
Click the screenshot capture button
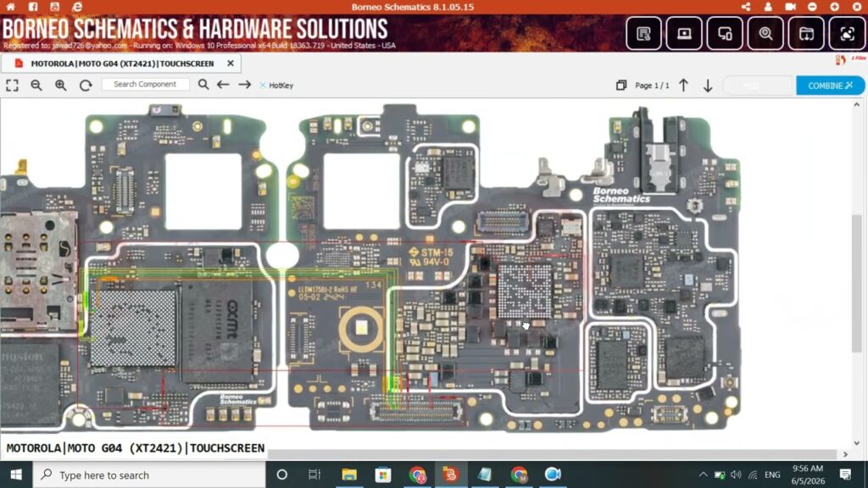click(x=847, y=34)
